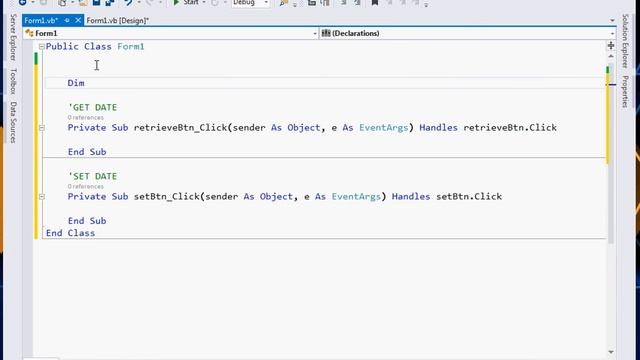This screenshot has width=640, height=360.
Task: Click the 'SET DATE comment
Action: click(x=93, y=176)
